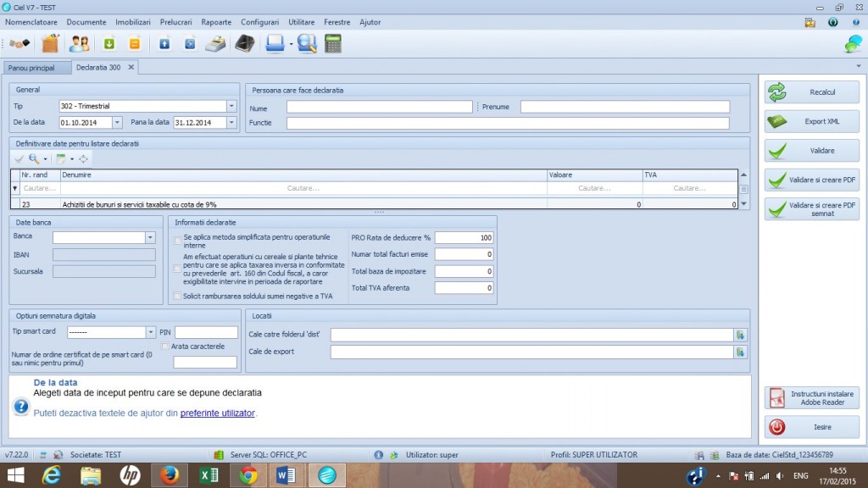
Task: Open the Pana la data date picker
Action: (231, 122)
